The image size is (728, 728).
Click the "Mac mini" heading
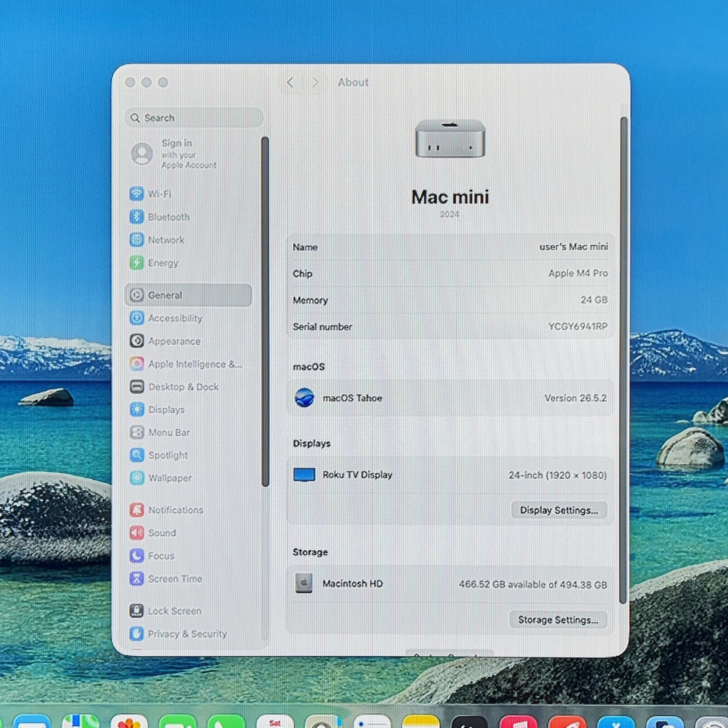[450, 197]
